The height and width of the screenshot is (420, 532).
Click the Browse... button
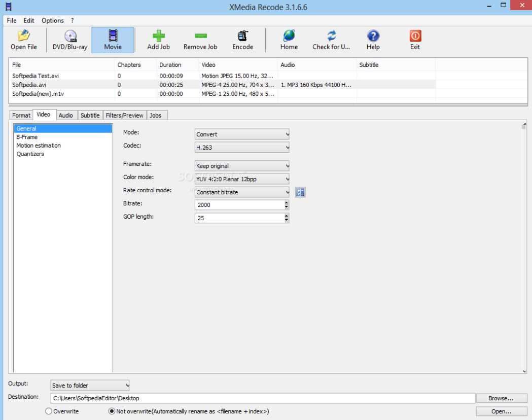tap(501, 398)
